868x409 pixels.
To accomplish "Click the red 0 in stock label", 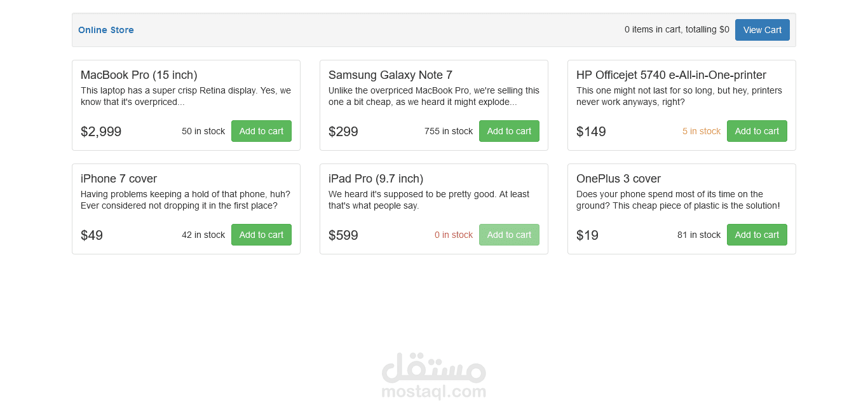I will (454, 235).
